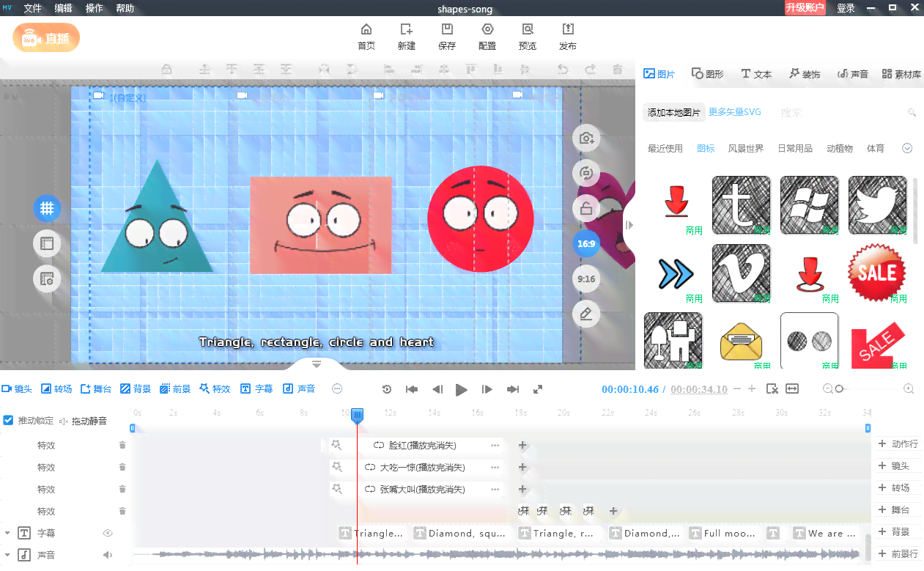Expand more image categories dropdown
This screenshot has height=571, width=924.
pos(907,148)
